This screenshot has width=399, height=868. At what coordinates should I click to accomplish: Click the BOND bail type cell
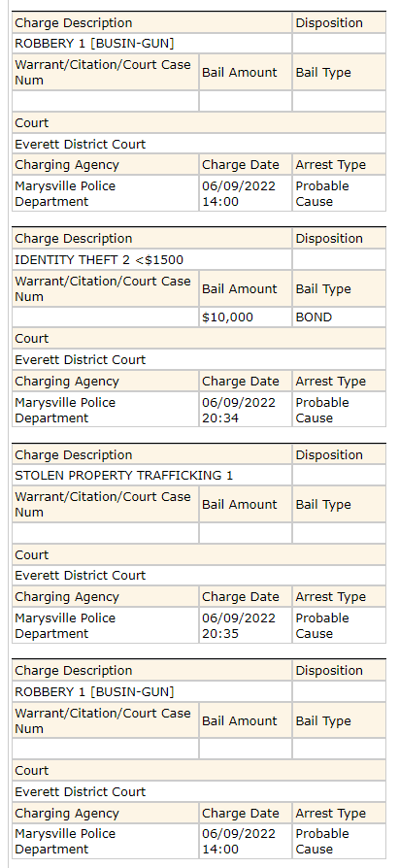pos(339,317)
